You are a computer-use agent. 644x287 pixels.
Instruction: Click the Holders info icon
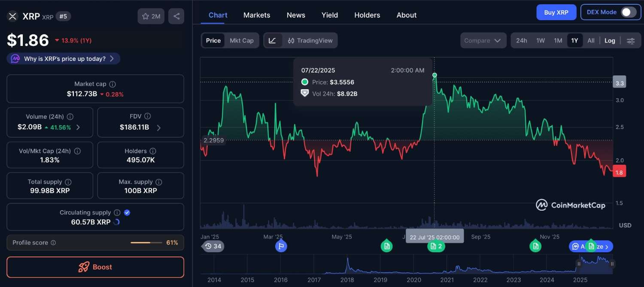click(x=153, y=151)
